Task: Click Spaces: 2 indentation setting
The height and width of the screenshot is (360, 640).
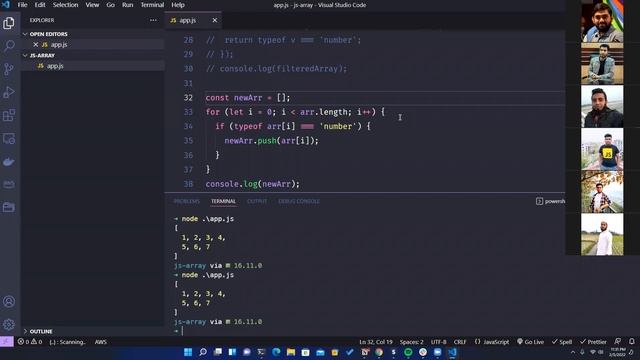Action: 411,342
